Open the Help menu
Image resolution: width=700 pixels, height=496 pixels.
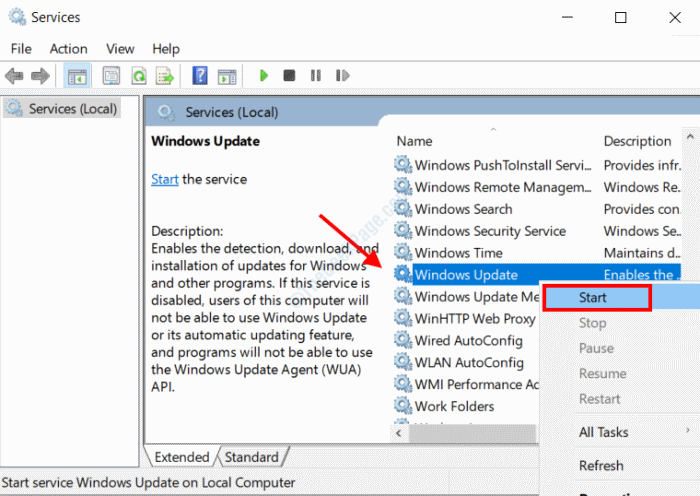pos(166,49)
